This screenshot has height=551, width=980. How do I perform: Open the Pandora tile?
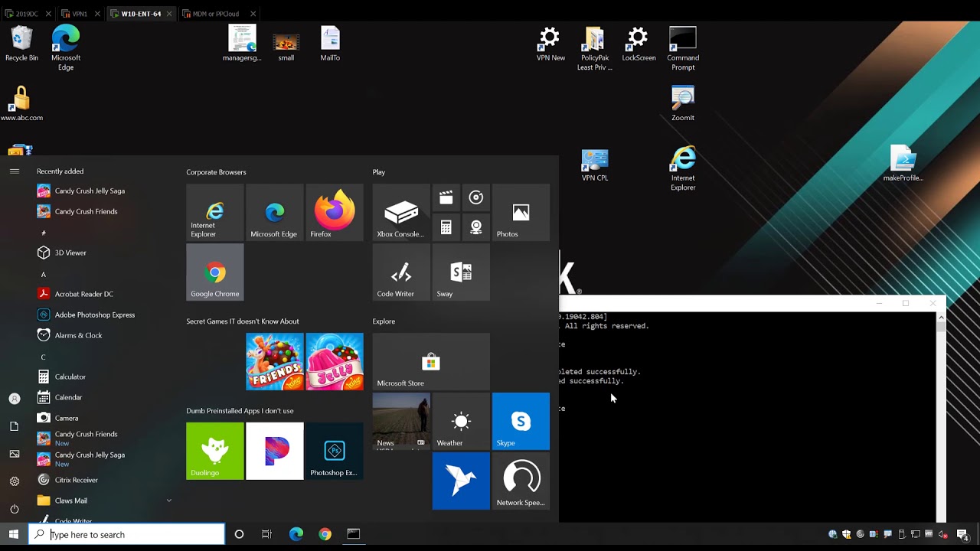[x=274, y=451]
